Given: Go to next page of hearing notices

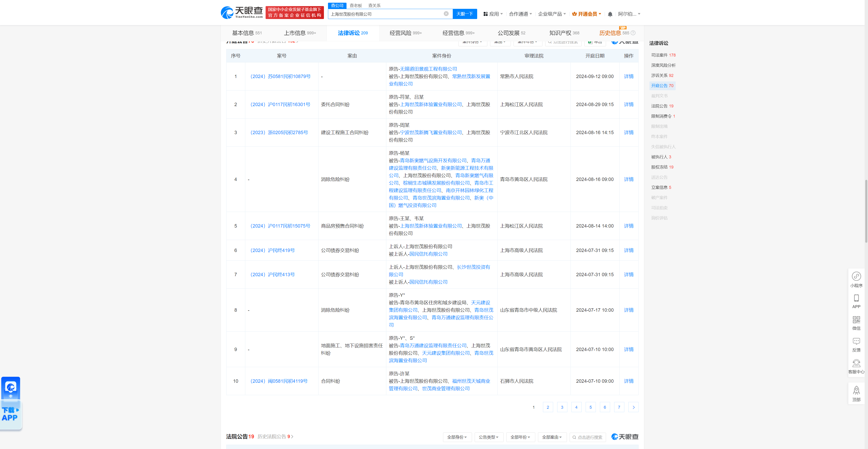Looking at the screenshot, I should coord(633,407).
